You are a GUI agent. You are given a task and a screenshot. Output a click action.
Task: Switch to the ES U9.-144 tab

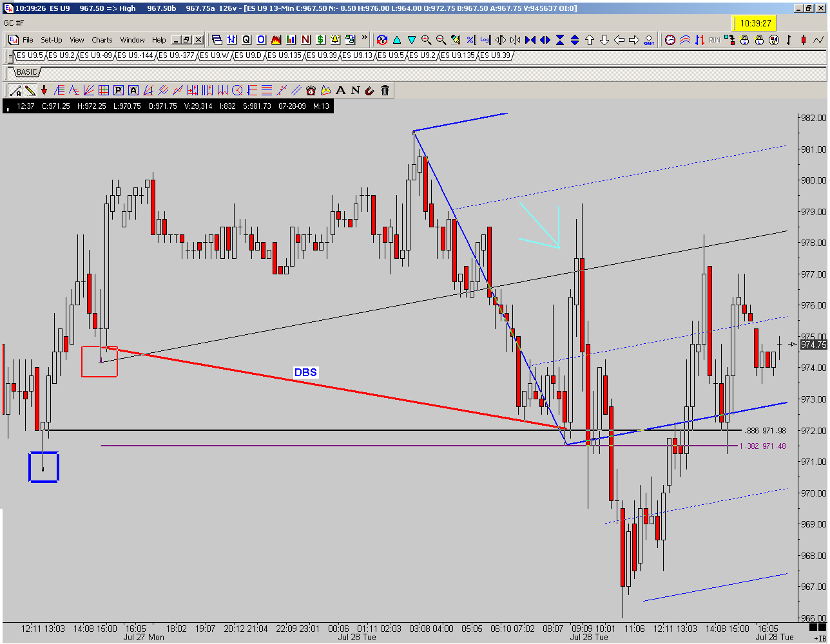pyautogui.click(x=135, y=55)
